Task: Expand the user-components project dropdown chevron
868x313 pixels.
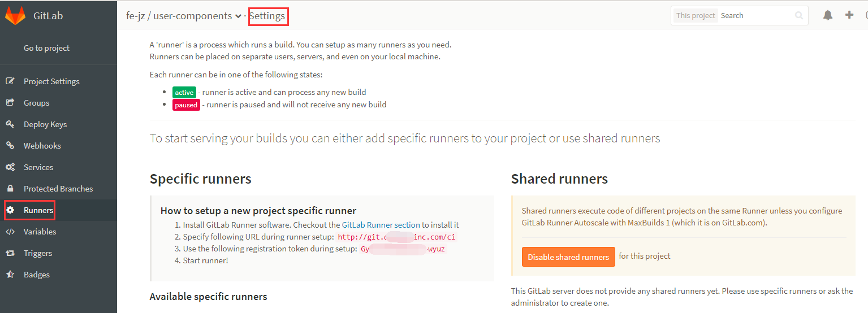Action: 238,16
